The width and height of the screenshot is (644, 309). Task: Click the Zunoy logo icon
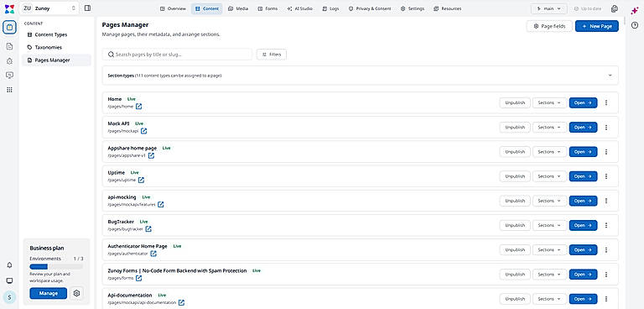9,8
